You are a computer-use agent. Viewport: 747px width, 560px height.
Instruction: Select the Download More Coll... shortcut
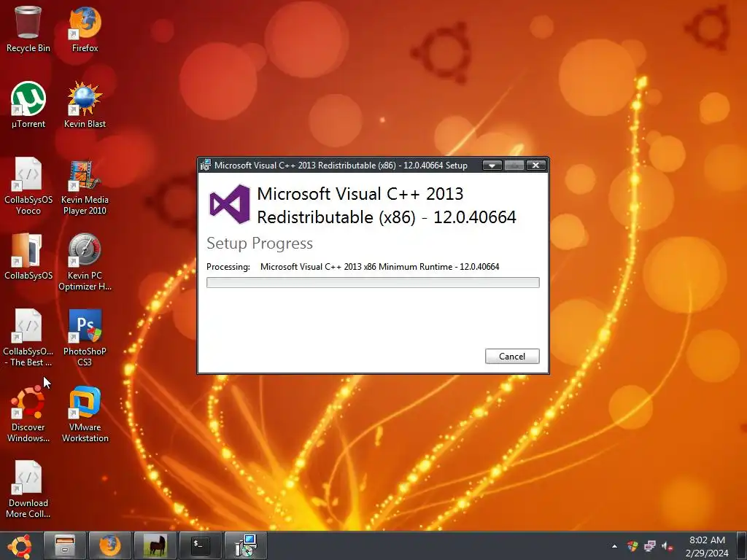[x=28, y=489]
